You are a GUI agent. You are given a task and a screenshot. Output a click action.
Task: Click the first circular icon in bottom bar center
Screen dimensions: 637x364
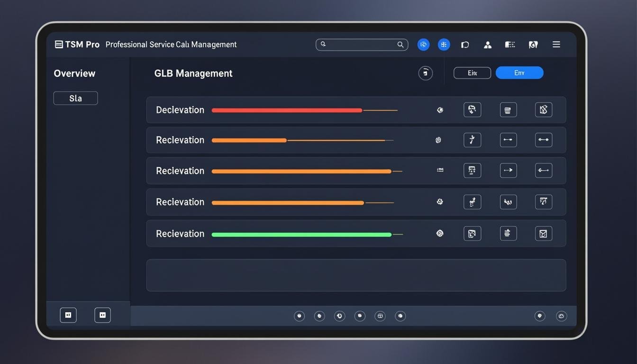coord(299,316)
